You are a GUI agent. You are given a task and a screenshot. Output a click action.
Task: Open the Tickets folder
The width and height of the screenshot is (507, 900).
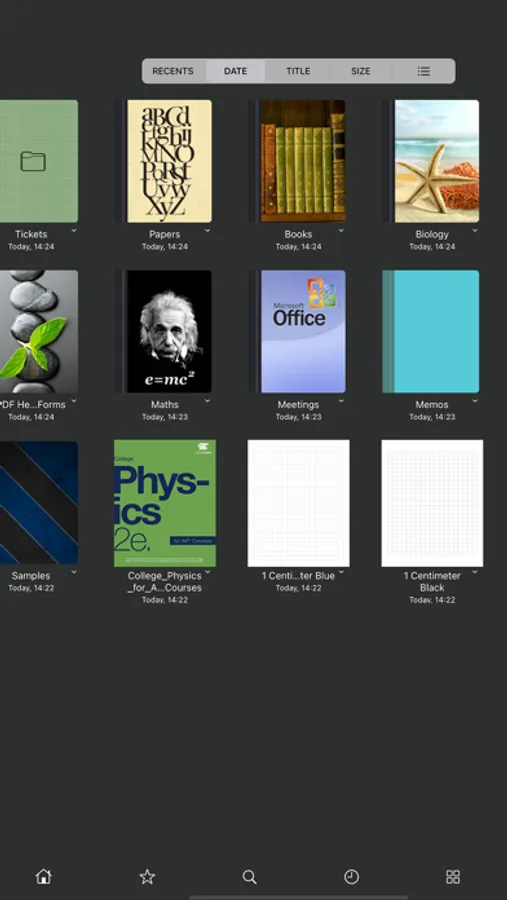coord(38,161)
